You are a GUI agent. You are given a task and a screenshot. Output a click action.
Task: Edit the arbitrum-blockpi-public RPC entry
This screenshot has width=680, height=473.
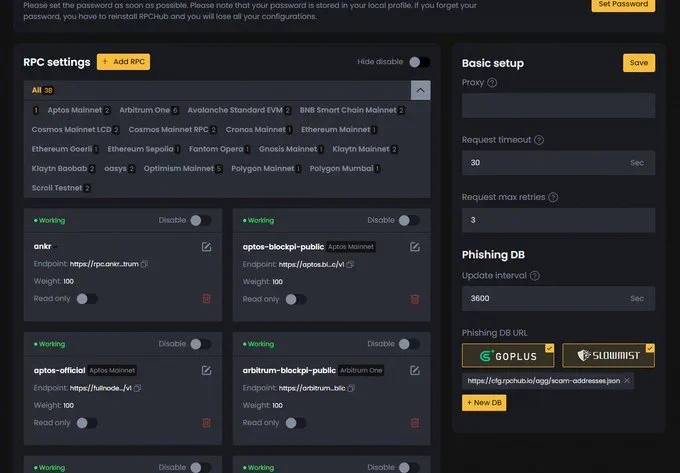tap(415, 370)
